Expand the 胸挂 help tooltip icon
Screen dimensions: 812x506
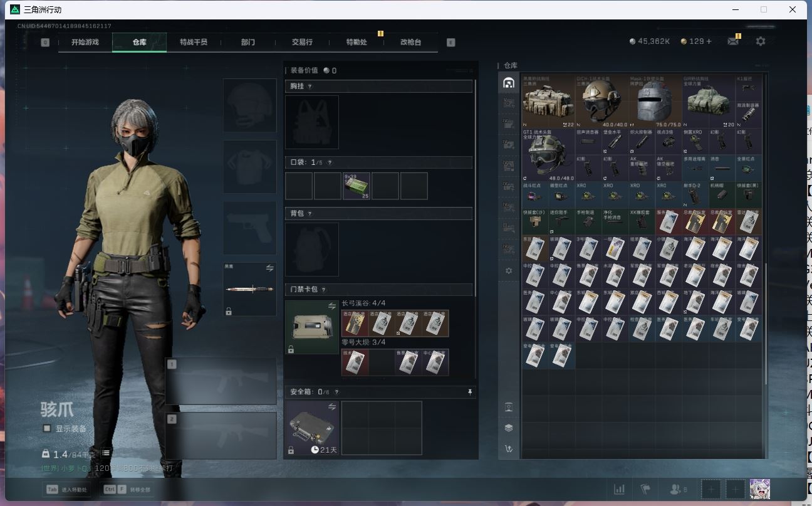[x=310, y=86]
